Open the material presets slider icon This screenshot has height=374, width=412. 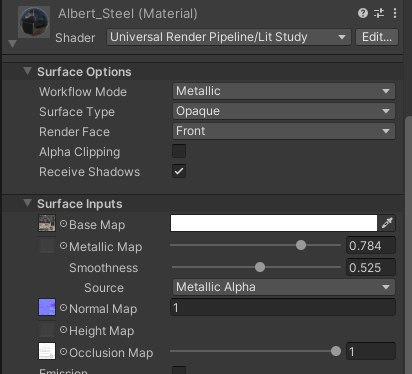(379, 13)
